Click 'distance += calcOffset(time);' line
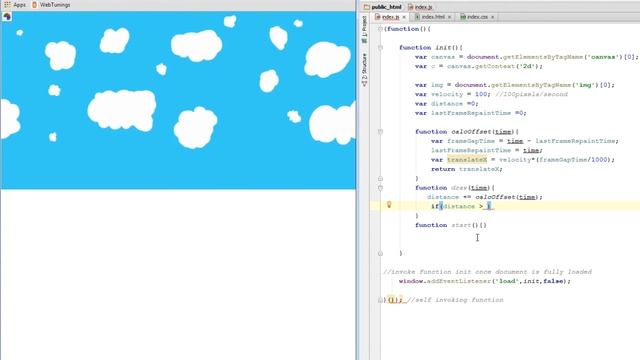 click(x=484, y=197)
